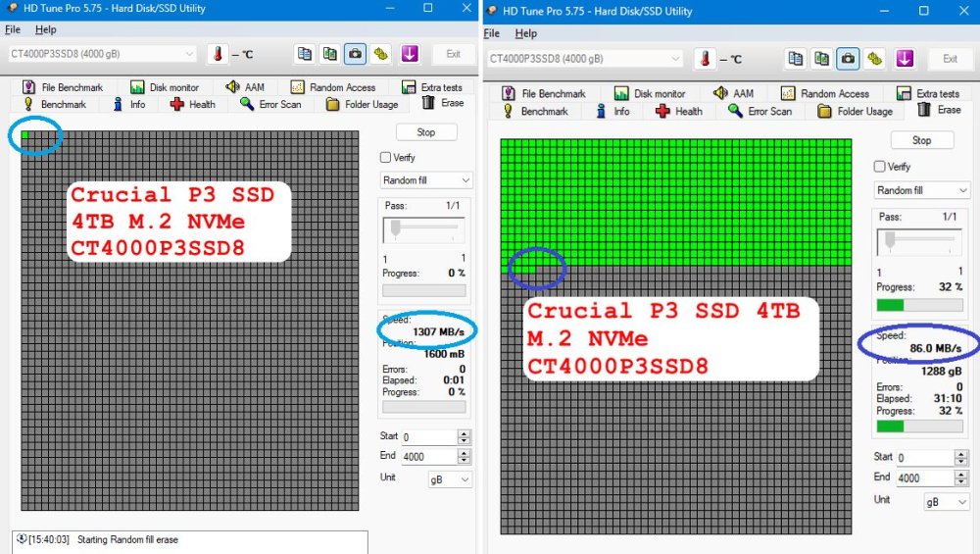Open File Benchmark tab in left window
The height and width of the screenshot is (554, 980).
click(63, 87)
